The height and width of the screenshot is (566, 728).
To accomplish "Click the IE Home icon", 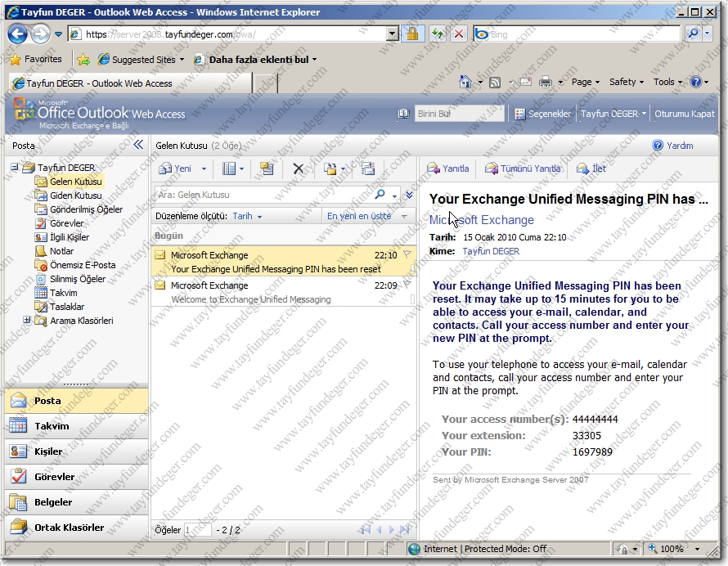I will coord(465,82).
